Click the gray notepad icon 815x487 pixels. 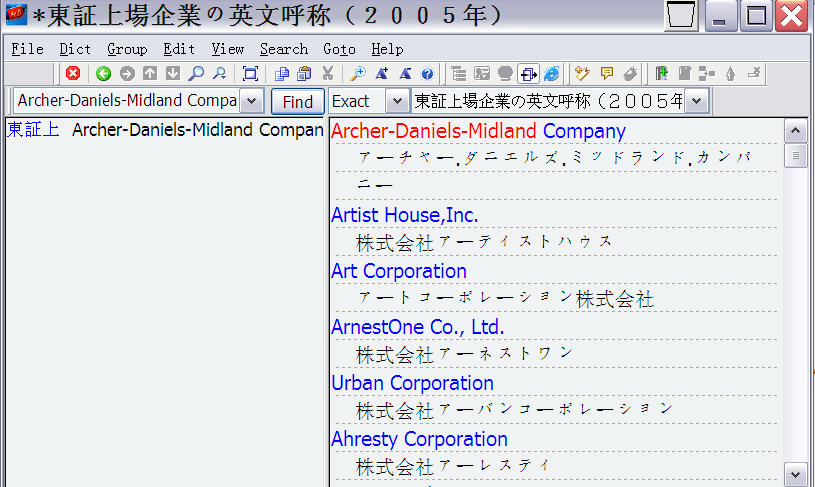tap(684, 73)
